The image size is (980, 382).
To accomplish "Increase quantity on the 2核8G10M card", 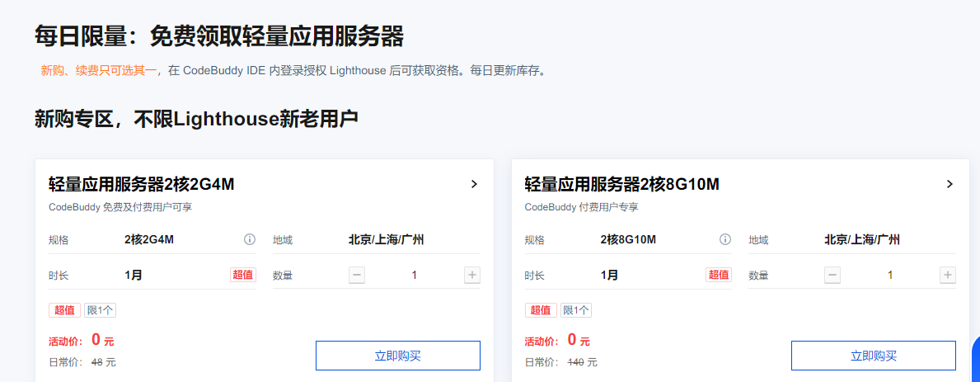I will 948,275.
